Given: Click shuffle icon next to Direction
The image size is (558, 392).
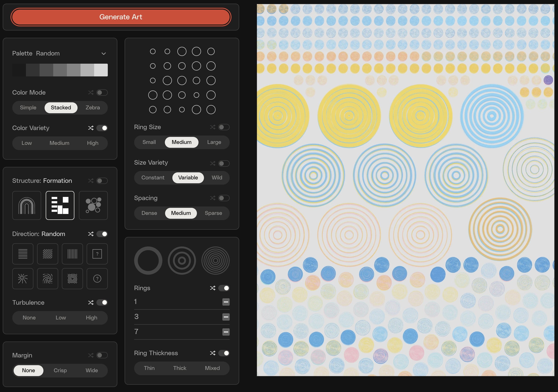Looking at the screenshot, I should click(x=91, y=234).
